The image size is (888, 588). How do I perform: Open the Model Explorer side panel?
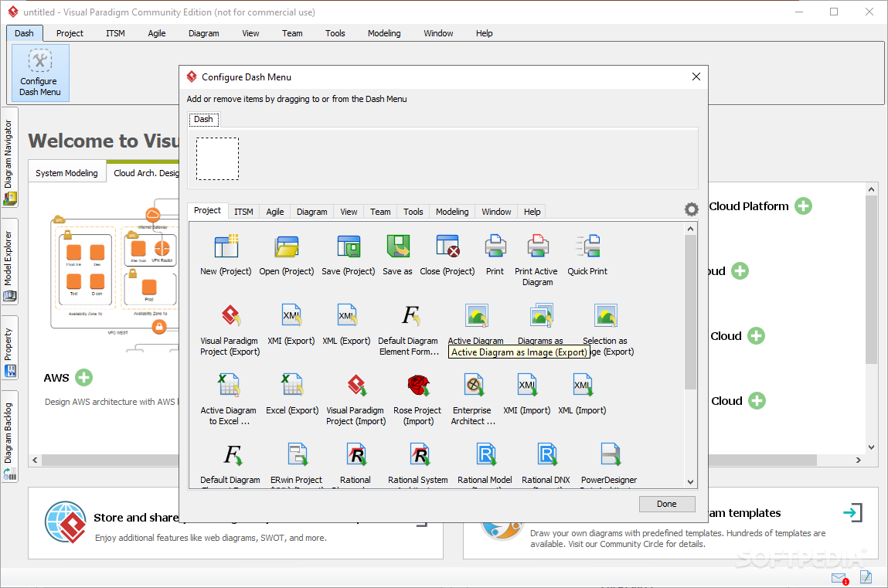[9, 262]
